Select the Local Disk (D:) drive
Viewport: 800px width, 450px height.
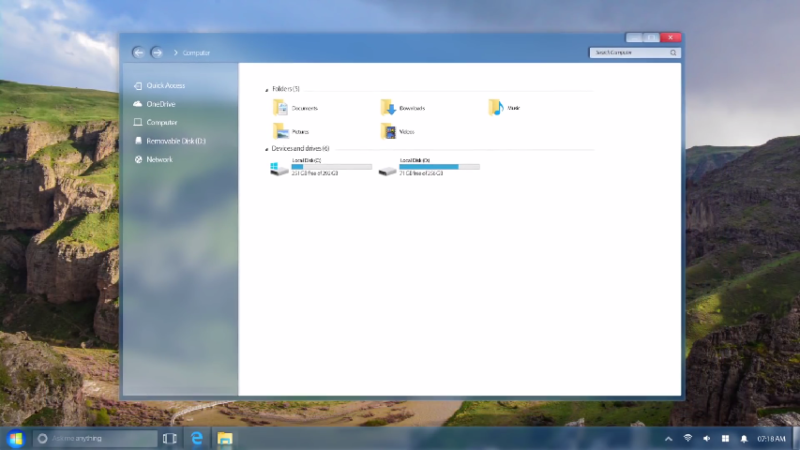click(x=428, y=166)
